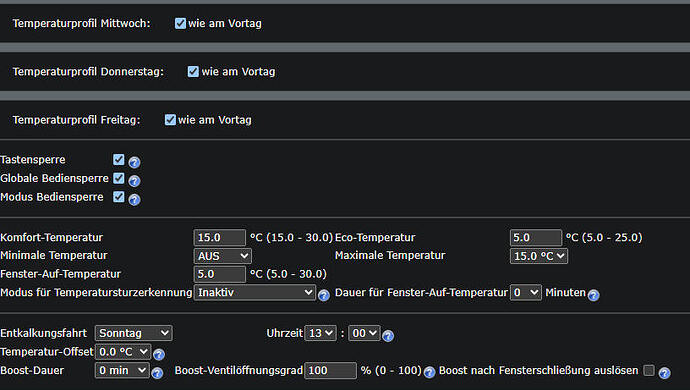Screen dimensions: 690x390
Task: Click the 'Minimale Temperatur' label
Action: pyautogui.click(x=54, y=255)
